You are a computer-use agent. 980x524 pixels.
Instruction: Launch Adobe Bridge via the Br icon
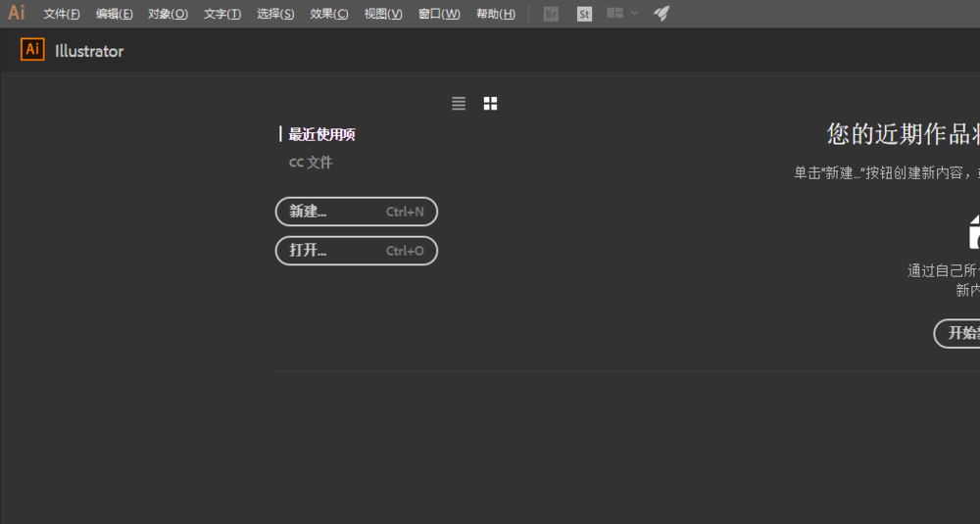click(x=551, y=14)
